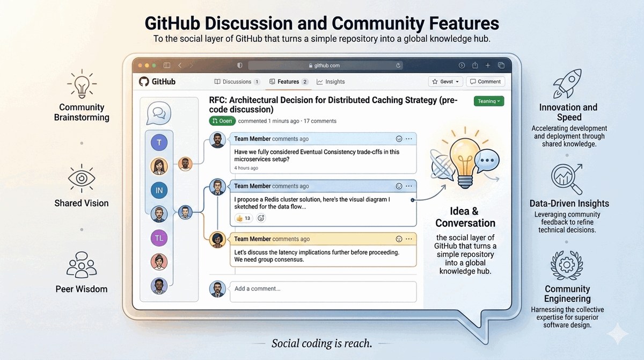Go back with the browser back arrow
The width and height of the screenshot is (644, 360).
(x=180, y=66)
